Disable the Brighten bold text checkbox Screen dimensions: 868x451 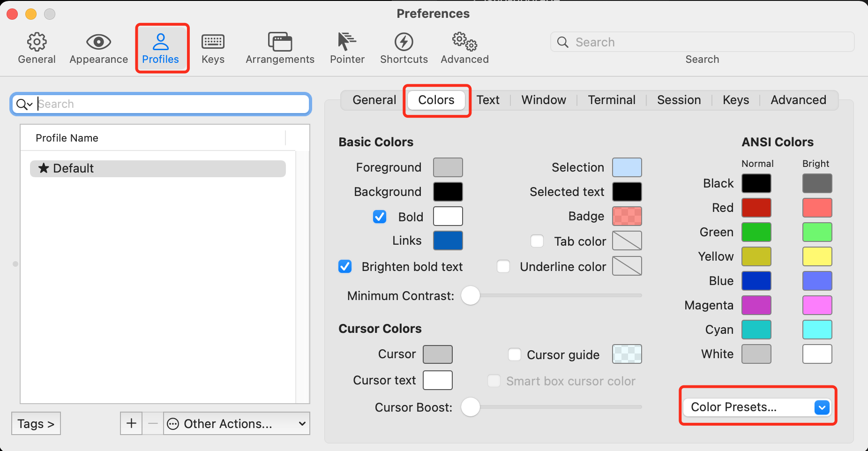tap(345, 267)
